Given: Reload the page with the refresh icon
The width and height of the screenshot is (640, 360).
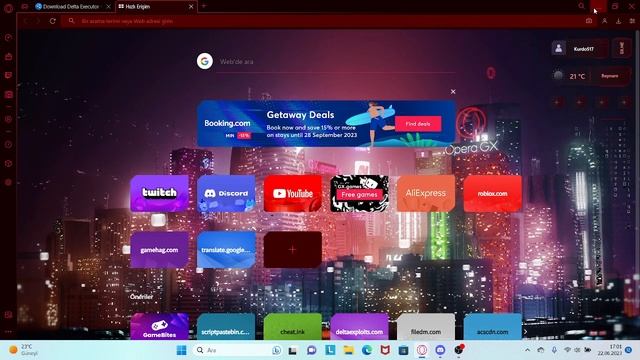Looking at the screenshot, I should tap(53, 21).
